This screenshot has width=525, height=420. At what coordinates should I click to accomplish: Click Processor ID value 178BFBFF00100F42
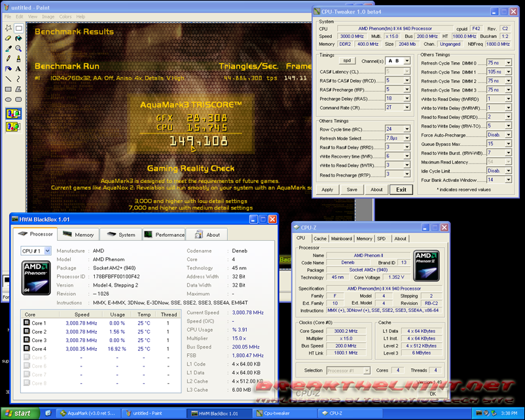[x=117, y=277]
